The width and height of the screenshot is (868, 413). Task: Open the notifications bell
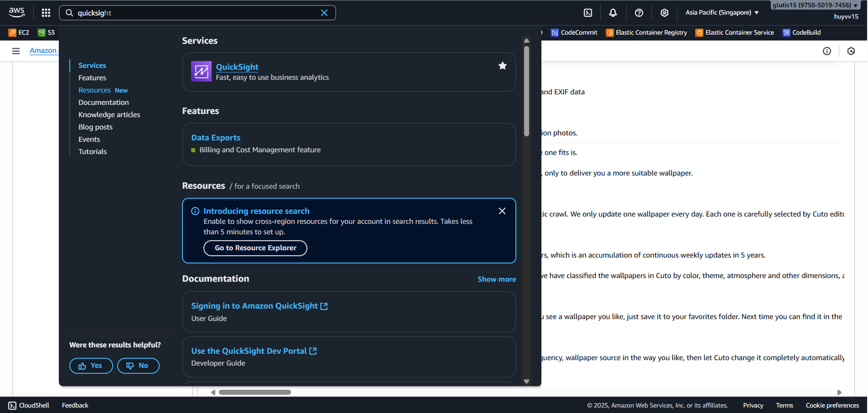613,13
